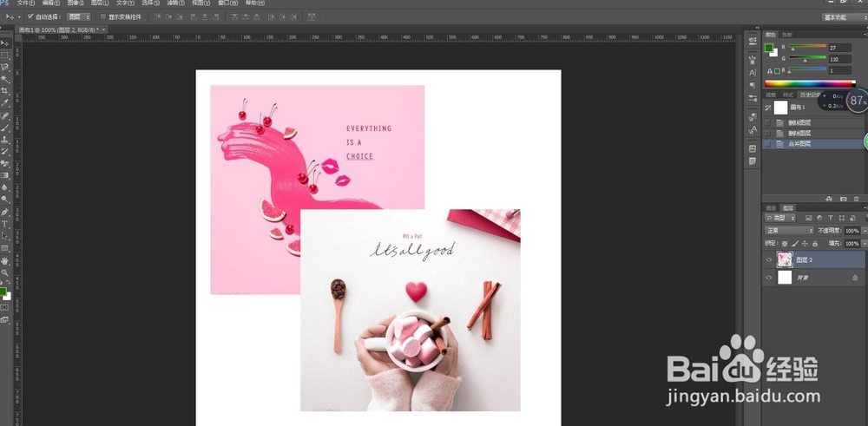Open the Paragraph panel icon in dock
868x426 pixels.
[x=753, y=85]
